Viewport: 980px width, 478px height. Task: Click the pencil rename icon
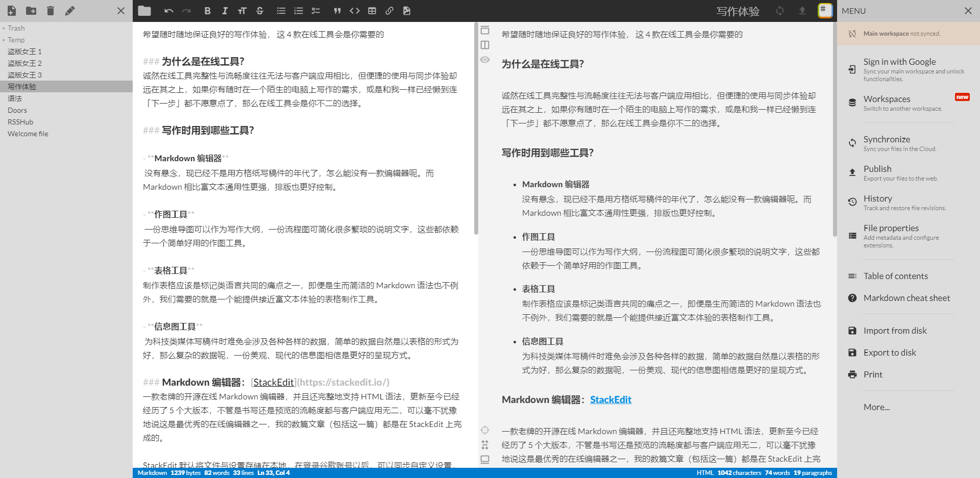[x=70, y=11]
